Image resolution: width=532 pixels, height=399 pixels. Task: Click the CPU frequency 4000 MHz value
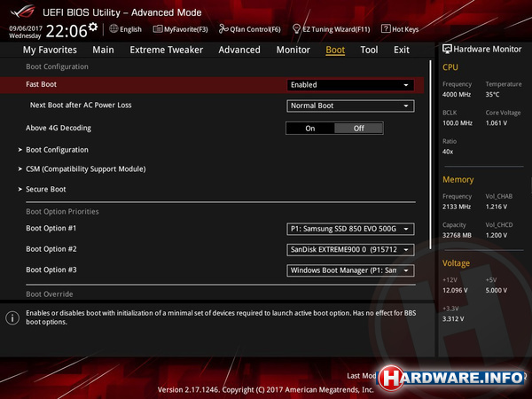[457, 94]
